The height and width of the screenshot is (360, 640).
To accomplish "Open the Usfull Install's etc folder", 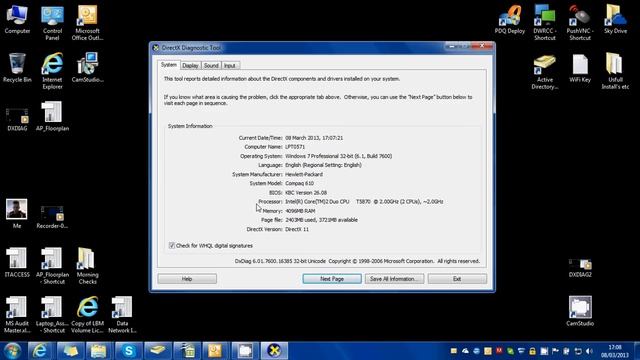I will [x=616, y=72].
